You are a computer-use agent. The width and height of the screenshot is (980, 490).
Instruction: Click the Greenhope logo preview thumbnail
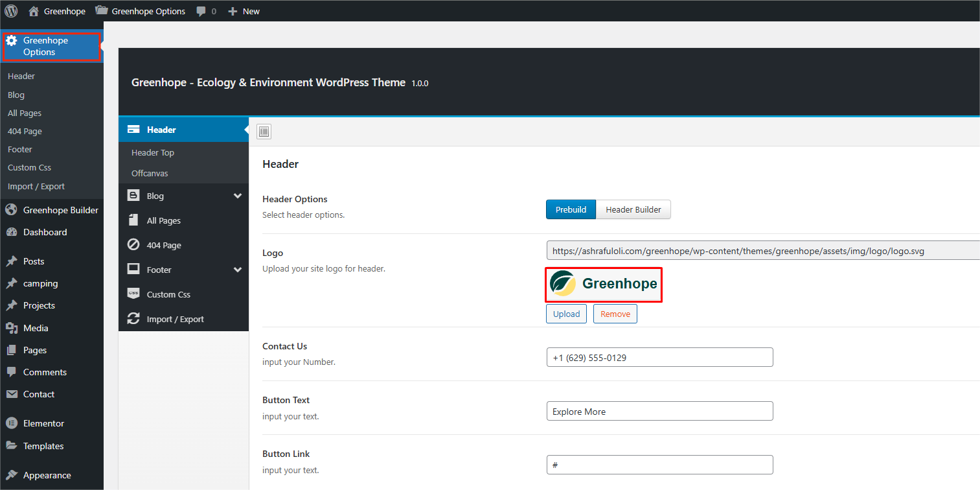click(x=604, y=284)
